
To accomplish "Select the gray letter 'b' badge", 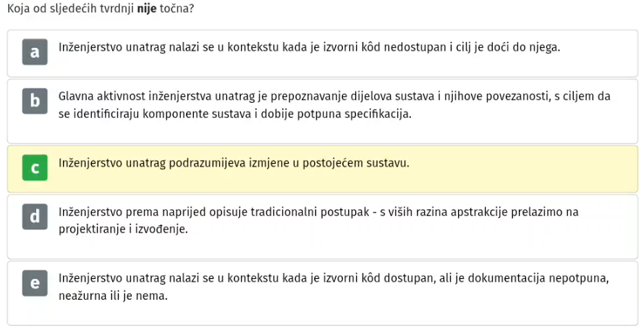I will click(x=35, y=101).
